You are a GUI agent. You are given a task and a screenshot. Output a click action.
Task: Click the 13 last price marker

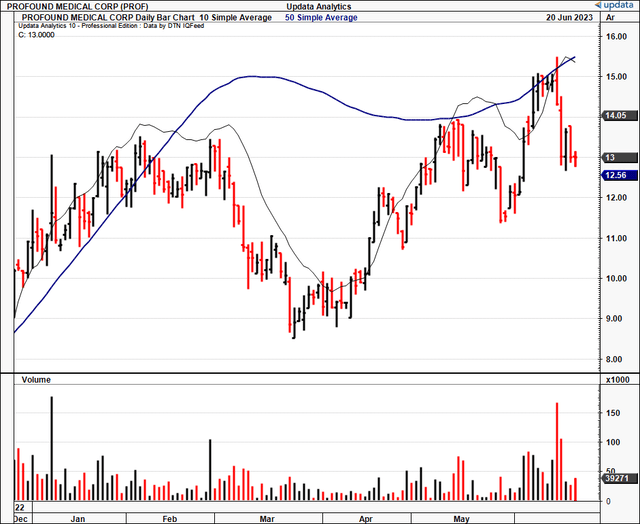(619, 158)
